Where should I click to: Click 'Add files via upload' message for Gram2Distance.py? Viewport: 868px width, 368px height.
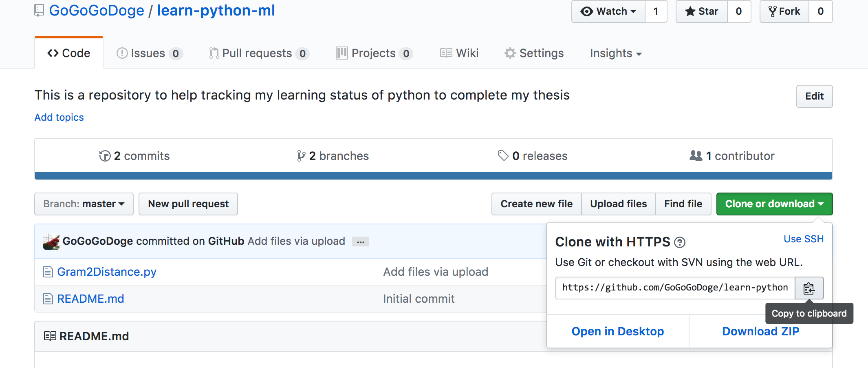[x=436, y=272]
